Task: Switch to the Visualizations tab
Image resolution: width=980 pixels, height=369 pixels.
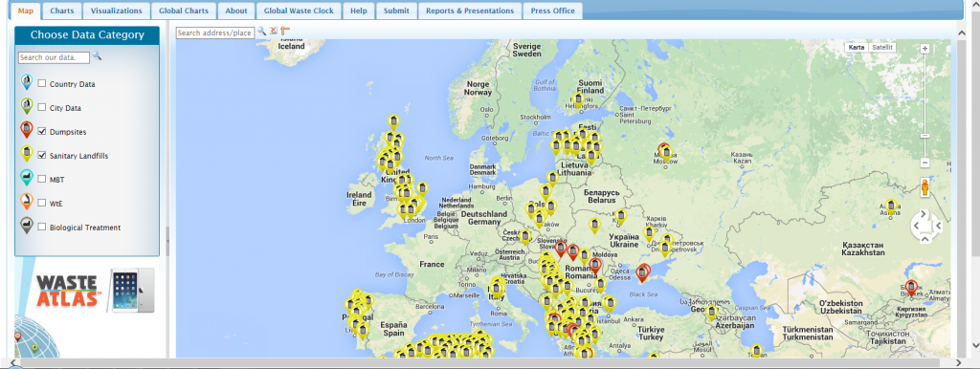Action: click(x=116, y=11)
